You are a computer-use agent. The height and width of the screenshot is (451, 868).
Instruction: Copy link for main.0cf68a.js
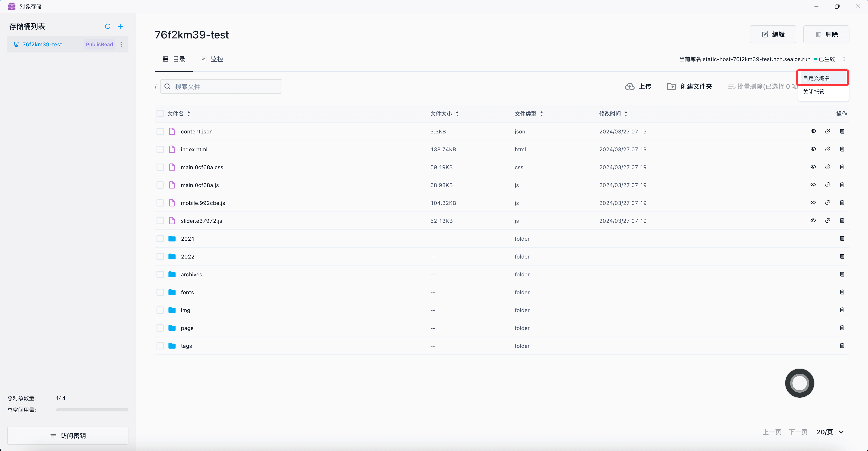pos(828,185)
